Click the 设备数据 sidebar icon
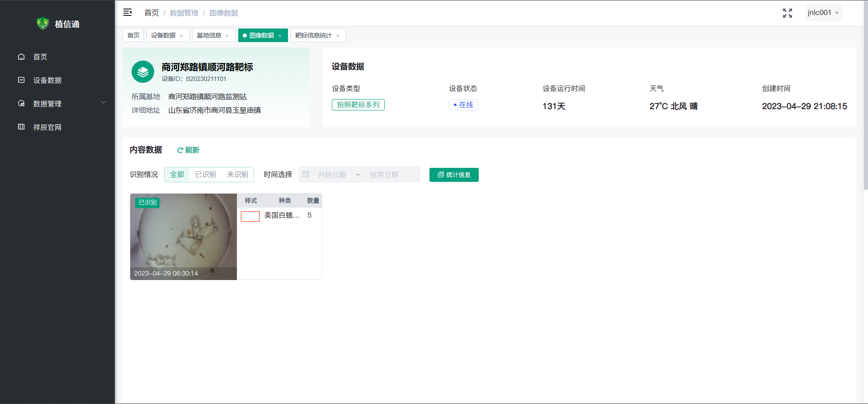Viewport: 868px width, 404px height. (x=21, y=80)
